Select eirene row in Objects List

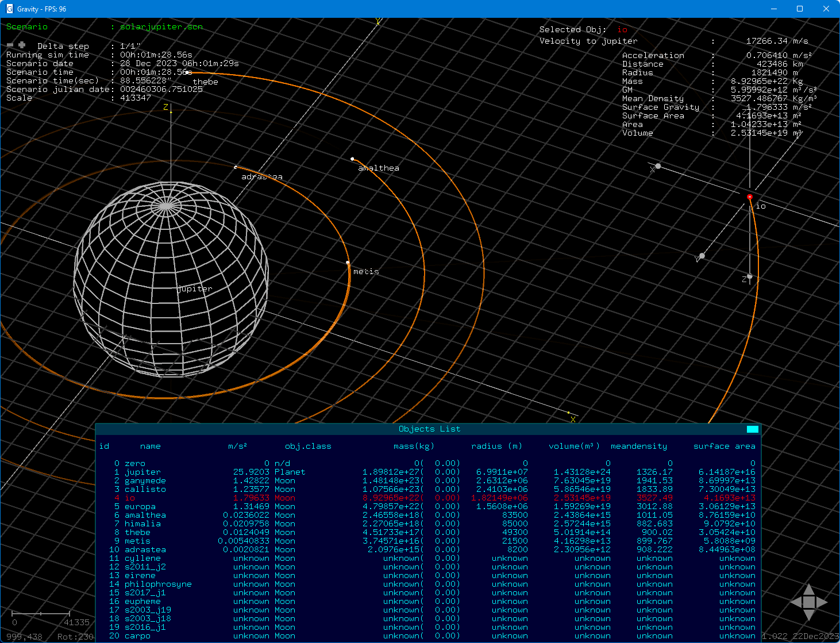pyautogui.click(x=428, y=576)
